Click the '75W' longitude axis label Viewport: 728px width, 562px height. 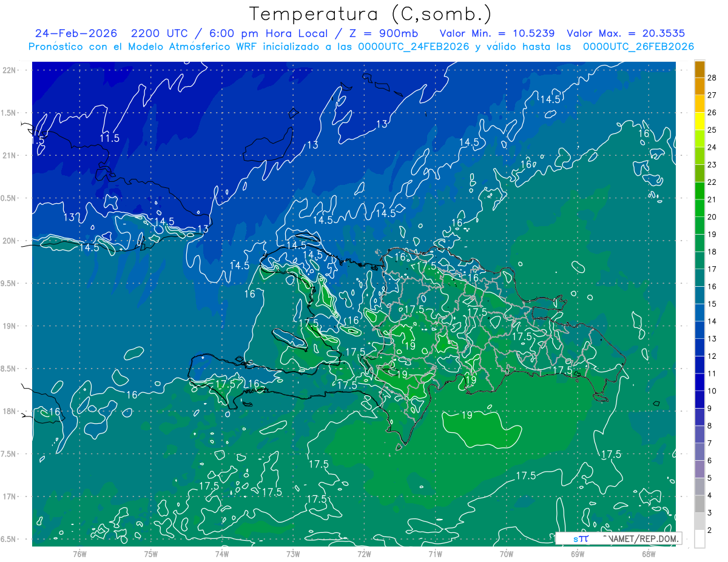point(151,554)
